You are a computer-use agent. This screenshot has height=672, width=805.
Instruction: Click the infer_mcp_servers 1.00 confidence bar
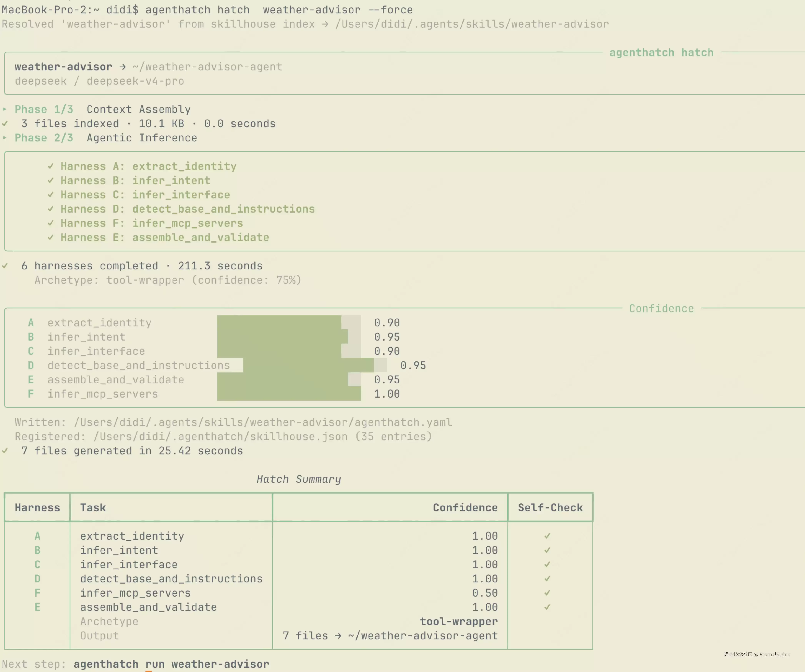tap(289, 394)
